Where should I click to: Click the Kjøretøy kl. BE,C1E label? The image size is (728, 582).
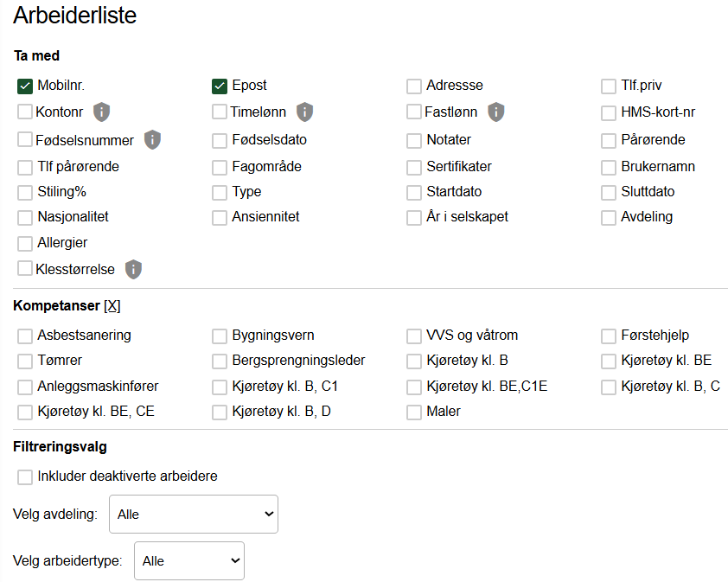pos(488,387)
